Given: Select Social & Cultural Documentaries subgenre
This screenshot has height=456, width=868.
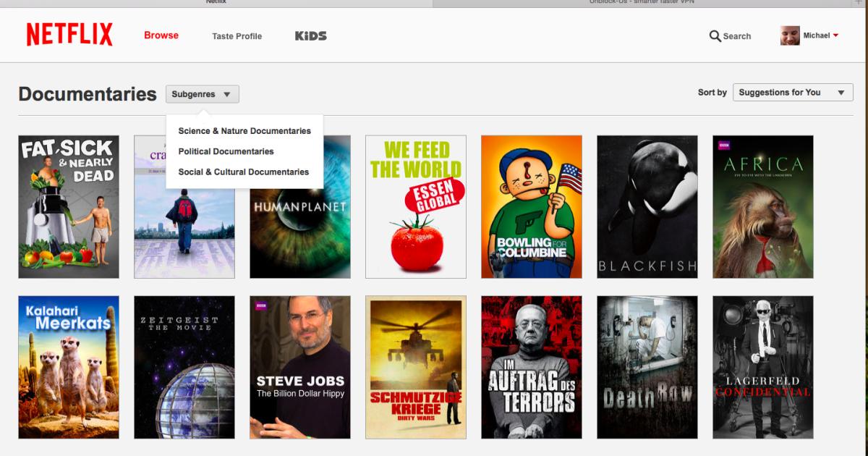Looking at the screenshot, I should click(244, 172).
